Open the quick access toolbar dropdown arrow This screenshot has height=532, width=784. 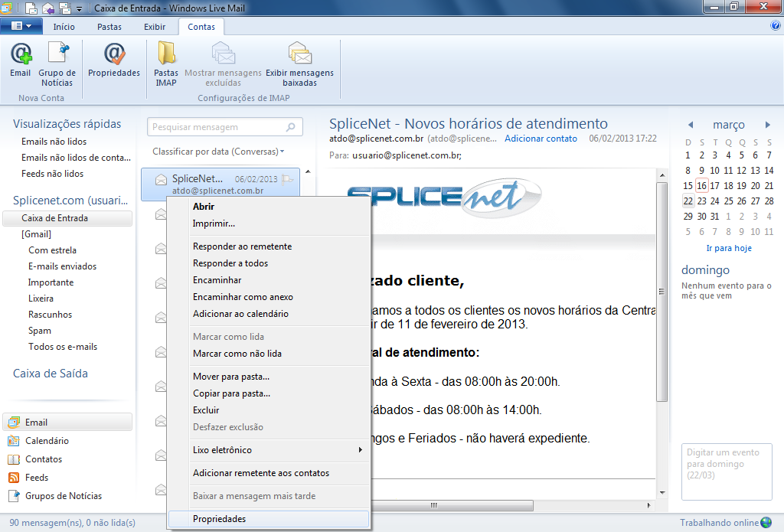[79, 8]
